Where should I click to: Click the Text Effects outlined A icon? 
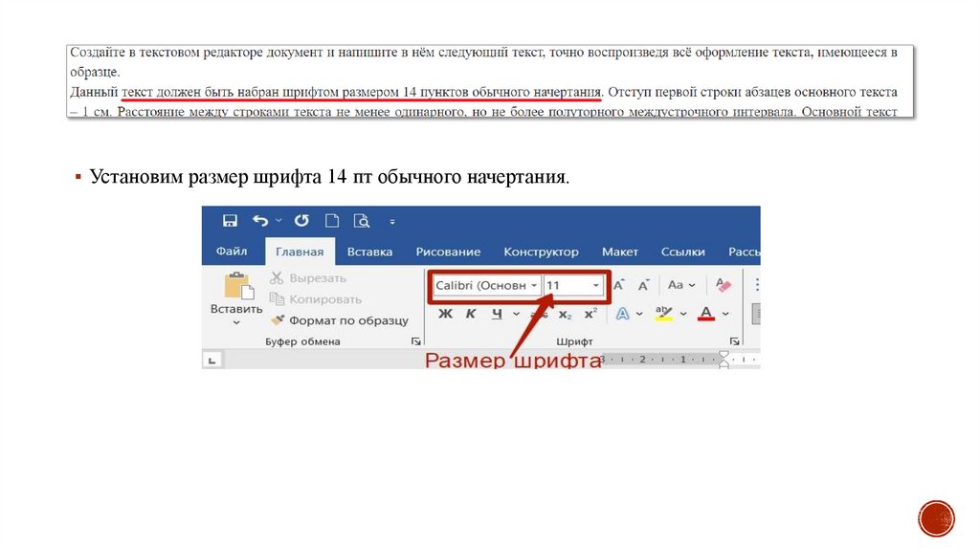coord(622,314)
